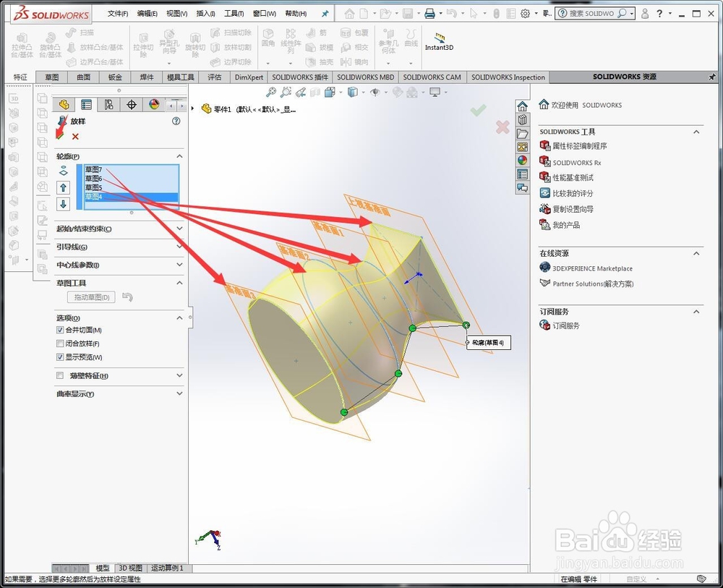
Task: Enable the 闭合放样(F) checkbox
Action: 60,343
